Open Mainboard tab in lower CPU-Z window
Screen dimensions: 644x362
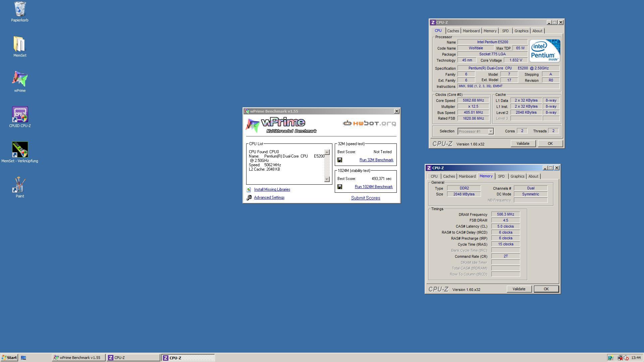coord(467,176)
